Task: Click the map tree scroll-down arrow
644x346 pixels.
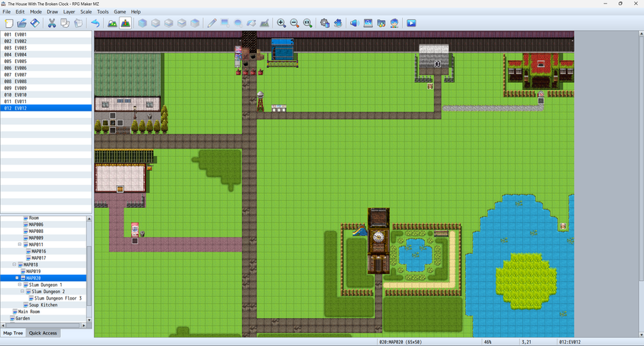Action: click(x=89, y=320)
